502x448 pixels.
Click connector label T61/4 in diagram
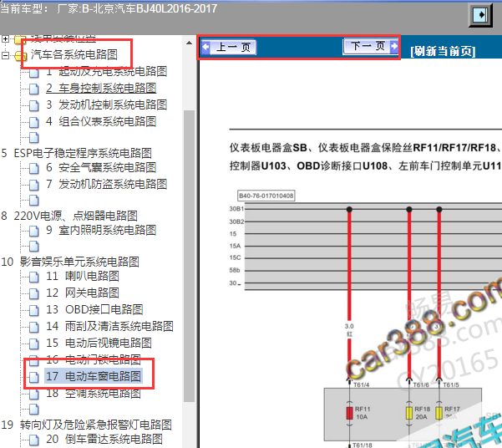361,384
